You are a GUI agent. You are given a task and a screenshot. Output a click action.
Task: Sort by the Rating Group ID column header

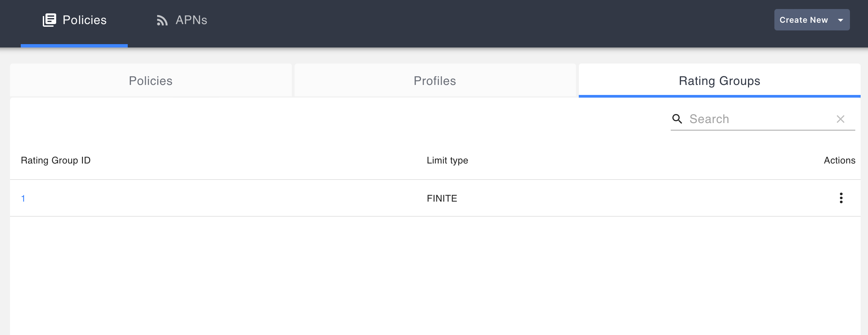click(x=56, y=160)
